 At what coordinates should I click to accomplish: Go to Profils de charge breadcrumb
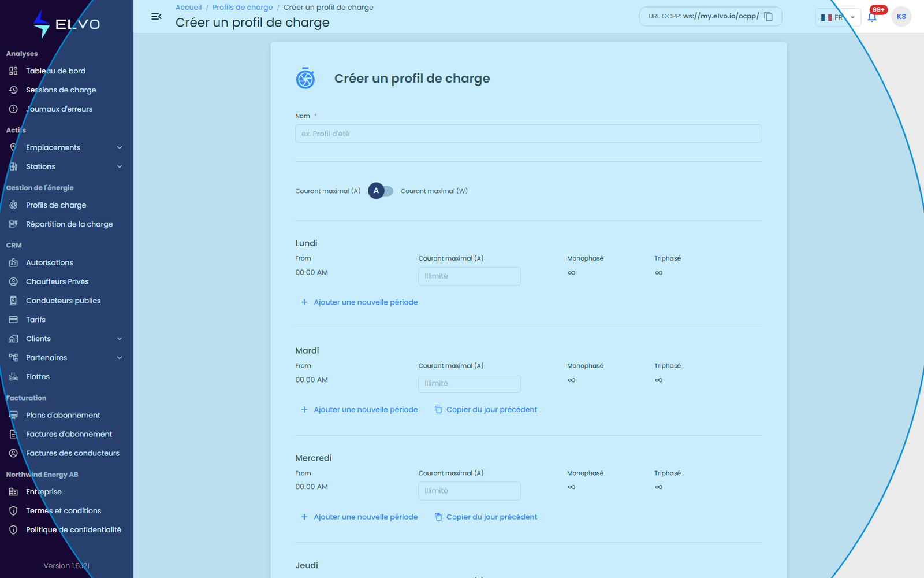[x=243, y=8]
